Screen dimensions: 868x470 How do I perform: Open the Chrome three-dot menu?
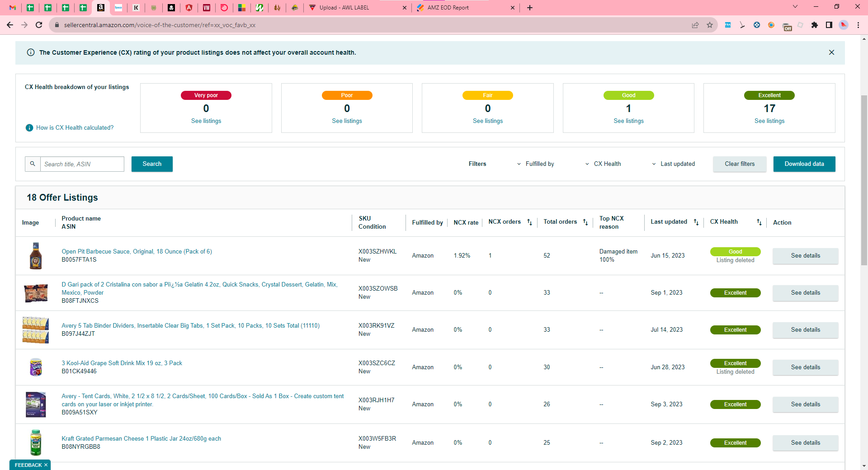click(x=858, y=25)
